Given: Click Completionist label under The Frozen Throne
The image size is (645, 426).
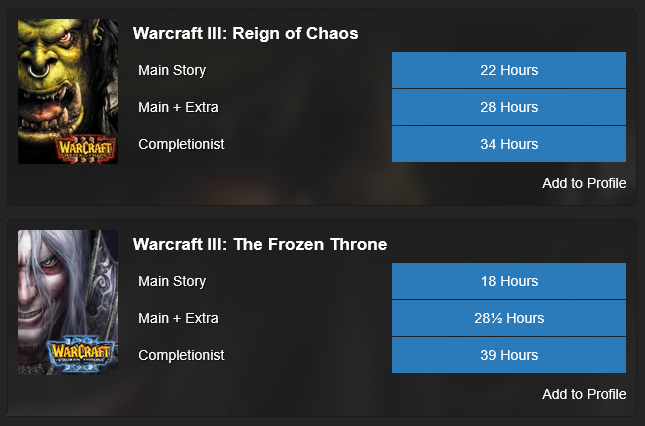Looking at the screenshot, I should tap(181, 355).
